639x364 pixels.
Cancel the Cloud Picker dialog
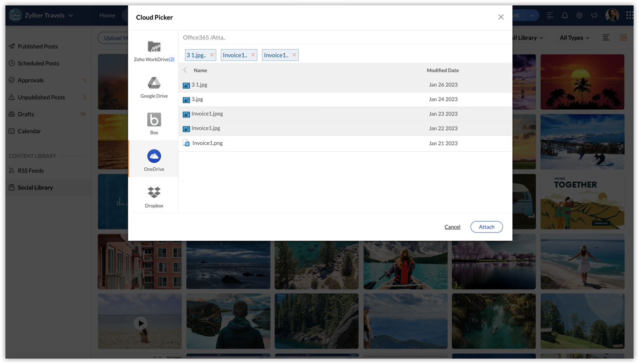[x=452, y=227]
